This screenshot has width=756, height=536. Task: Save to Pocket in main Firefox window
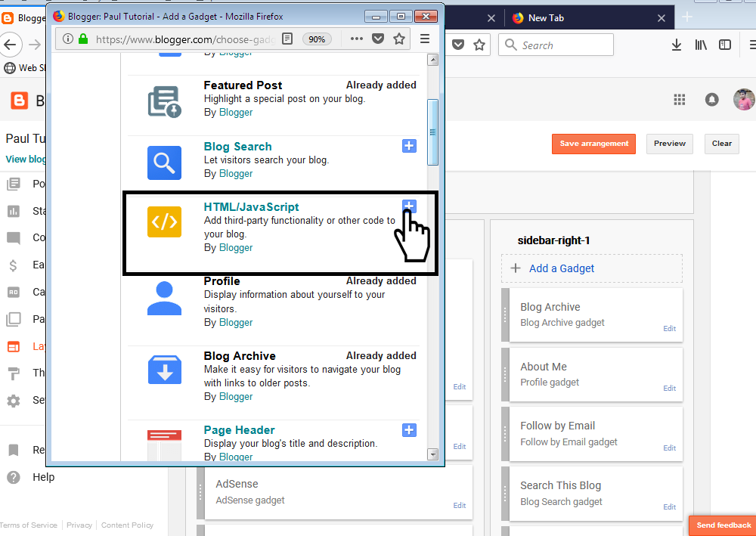point(458,45)
